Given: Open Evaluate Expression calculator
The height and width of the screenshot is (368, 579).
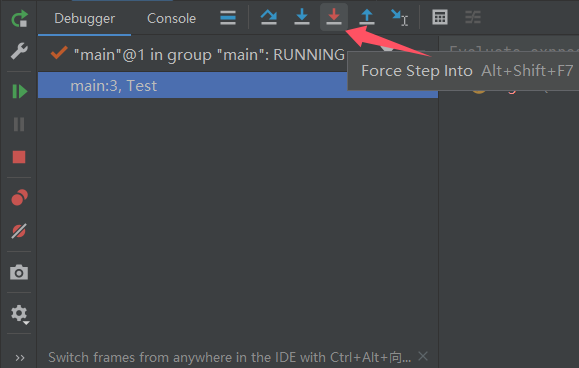Looking at the screenshot, I should click(440, 17).
